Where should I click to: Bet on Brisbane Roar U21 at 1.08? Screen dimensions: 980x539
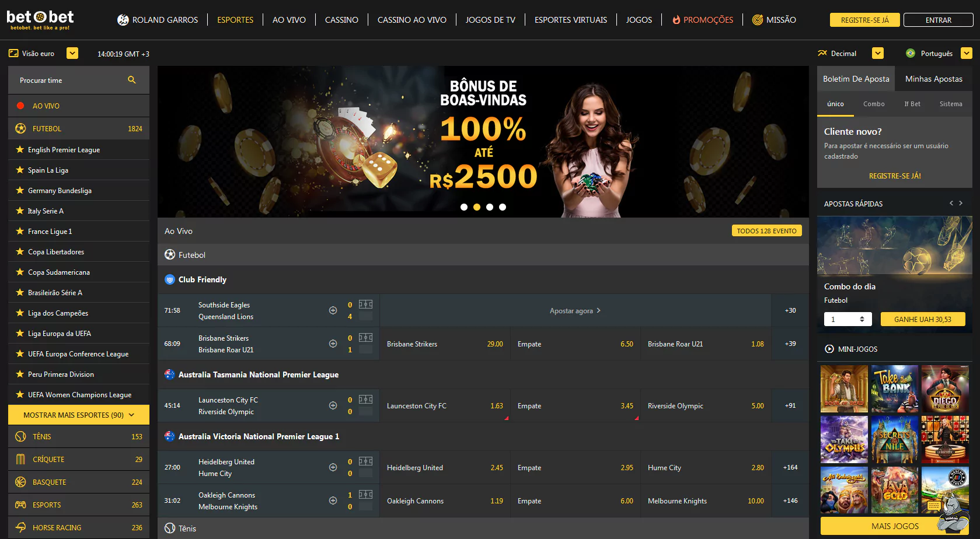tap(706, 344)
